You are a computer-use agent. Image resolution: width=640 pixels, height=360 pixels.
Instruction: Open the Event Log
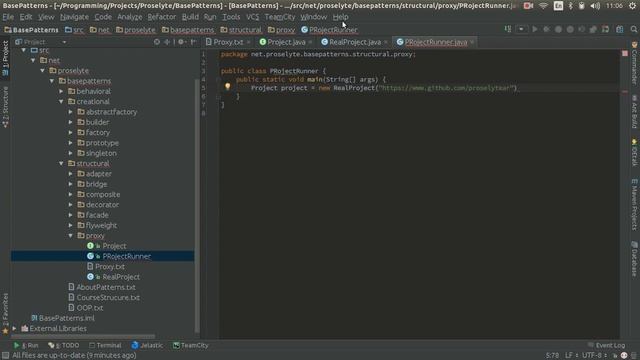606,345
